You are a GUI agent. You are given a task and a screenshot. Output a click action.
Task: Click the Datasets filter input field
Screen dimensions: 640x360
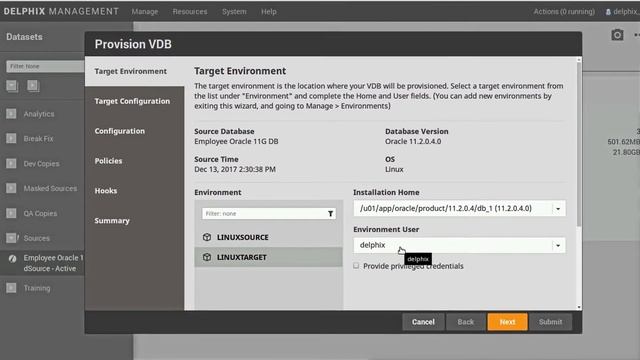45,66
